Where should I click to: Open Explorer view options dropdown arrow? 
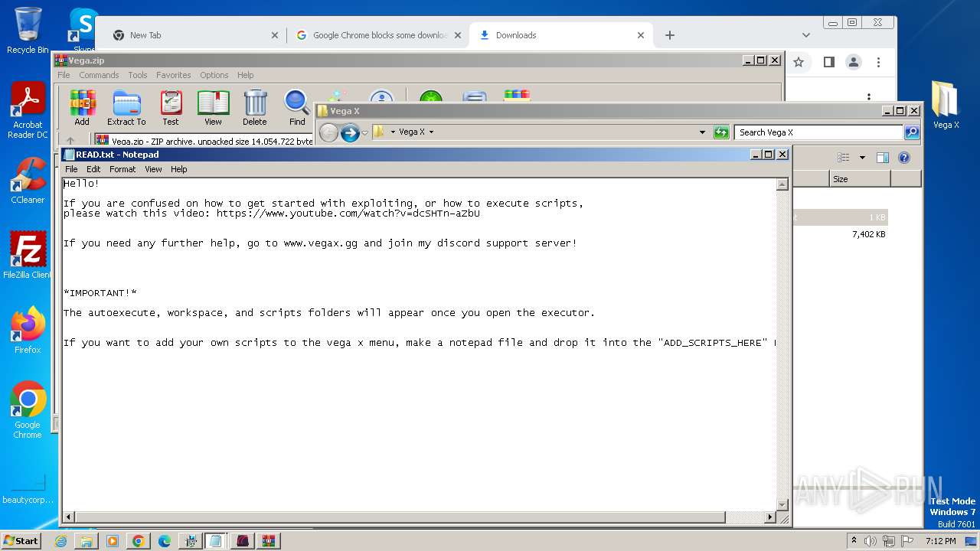pyautogui.click(x=861, y=158)
